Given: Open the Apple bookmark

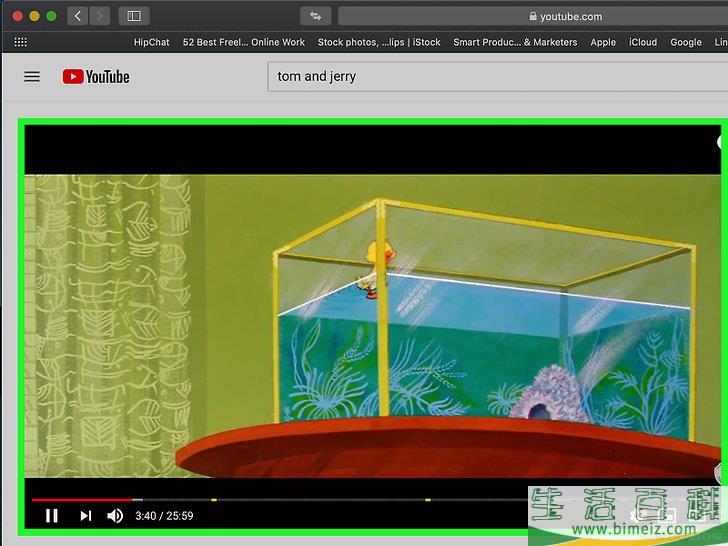Looking at the screenshot, I should [x=603, y=42].
